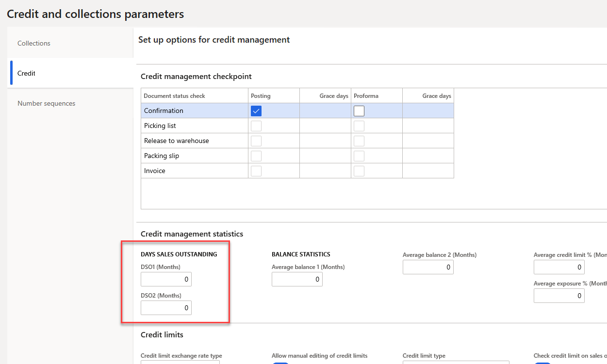607x364 pixels.
Task: Check Posting box for Picking list
Action: (x=256, y=126)
